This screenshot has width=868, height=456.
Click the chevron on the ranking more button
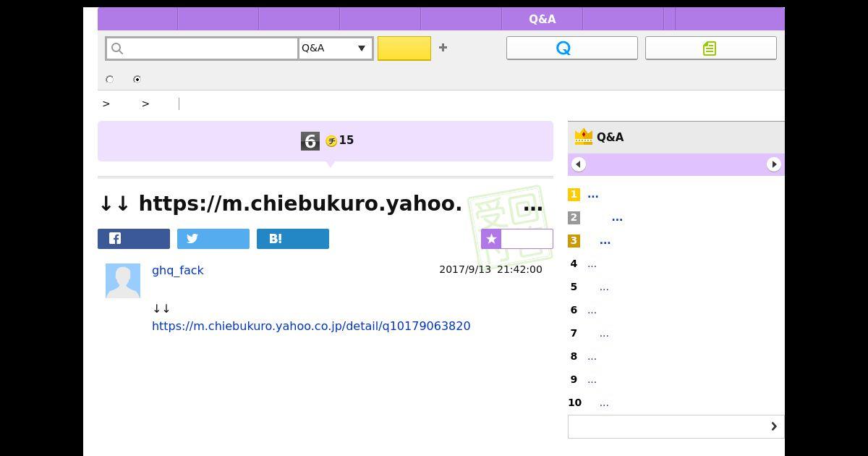[774, 426]
